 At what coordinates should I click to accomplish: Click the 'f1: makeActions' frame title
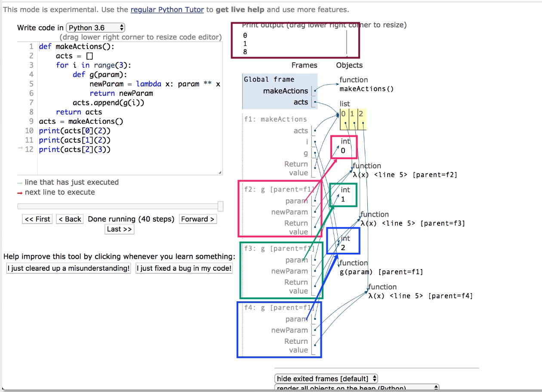pos(276,119)
